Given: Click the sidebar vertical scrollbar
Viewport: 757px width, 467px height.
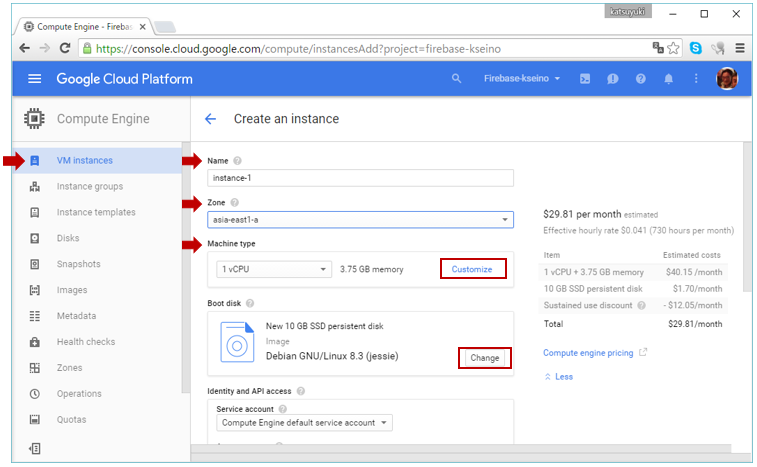Looking at the screenshot, I should tap(184, 268).
